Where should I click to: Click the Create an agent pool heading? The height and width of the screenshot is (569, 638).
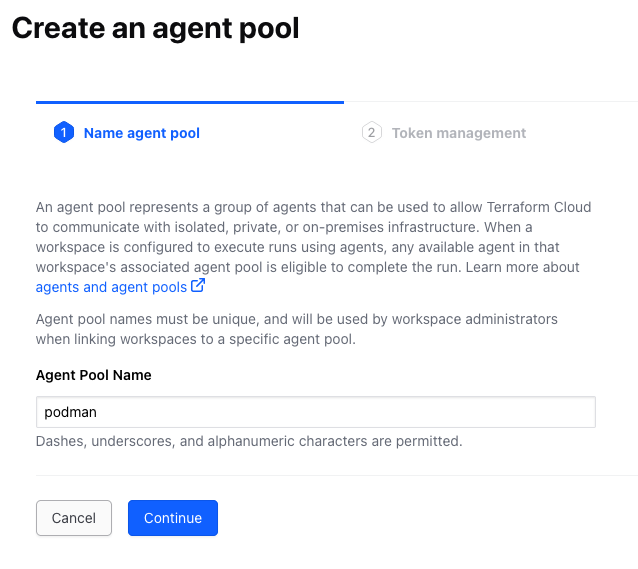click(x=155, y=27)
